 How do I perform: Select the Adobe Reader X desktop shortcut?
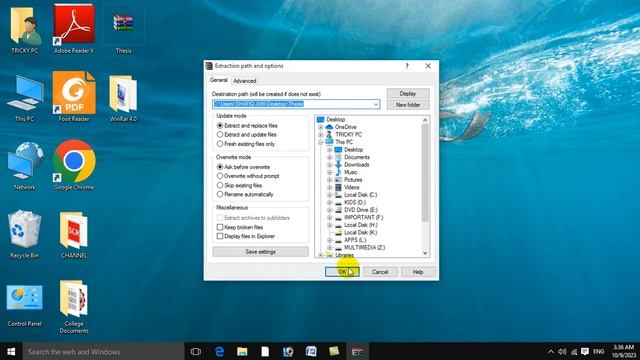pos(74,29)
